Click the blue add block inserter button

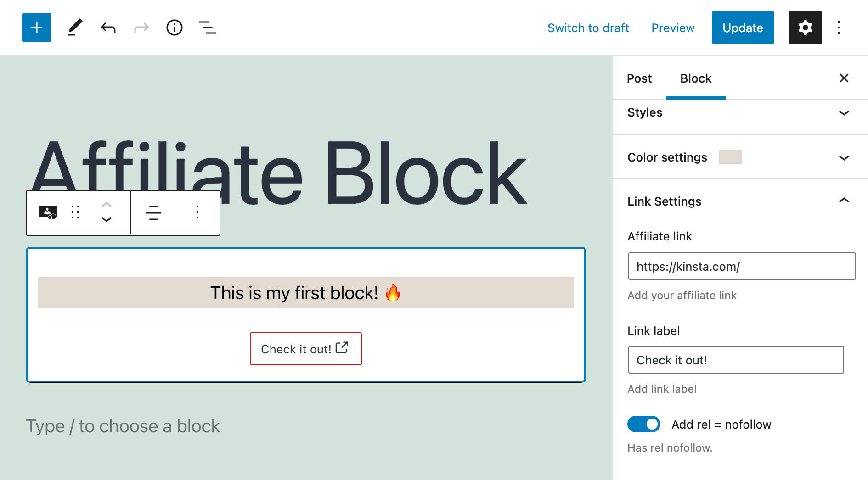[x=37, y=28]
